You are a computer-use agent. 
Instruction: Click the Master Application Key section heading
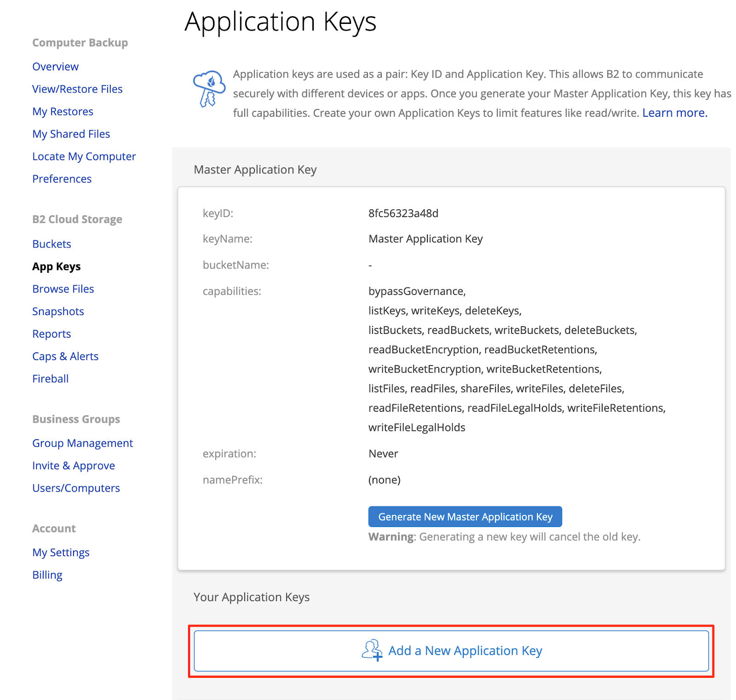[255, 170]
